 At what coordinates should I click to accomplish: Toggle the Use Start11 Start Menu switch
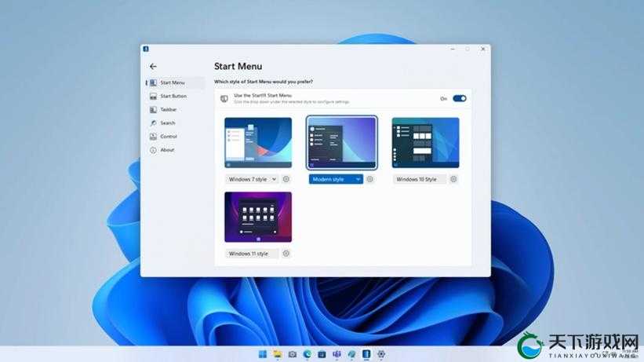(459, 98)
